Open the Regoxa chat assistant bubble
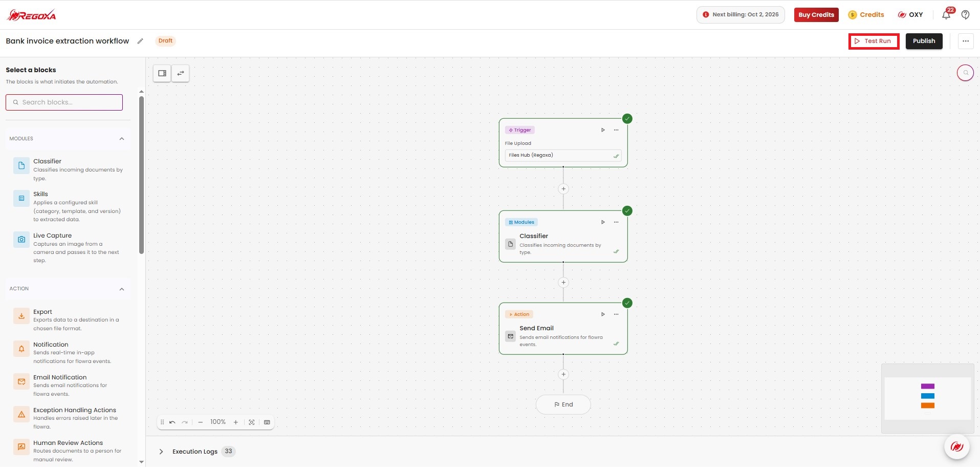Image resolution: width=980 pixels, height=470 pixels. point(957,446)
